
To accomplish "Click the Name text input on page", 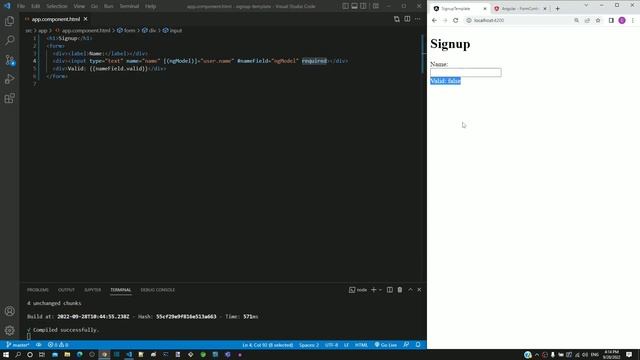I will (x=466, y=73).
